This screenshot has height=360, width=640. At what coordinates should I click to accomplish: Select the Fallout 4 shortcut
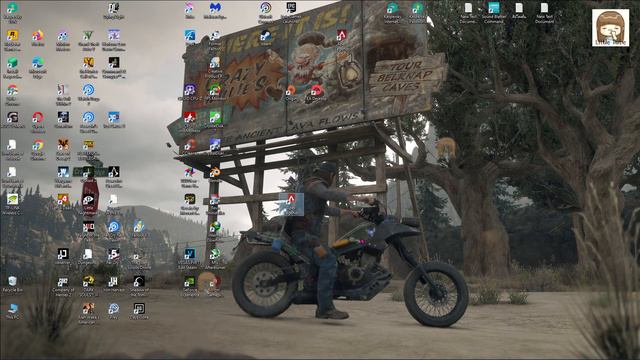63,202
